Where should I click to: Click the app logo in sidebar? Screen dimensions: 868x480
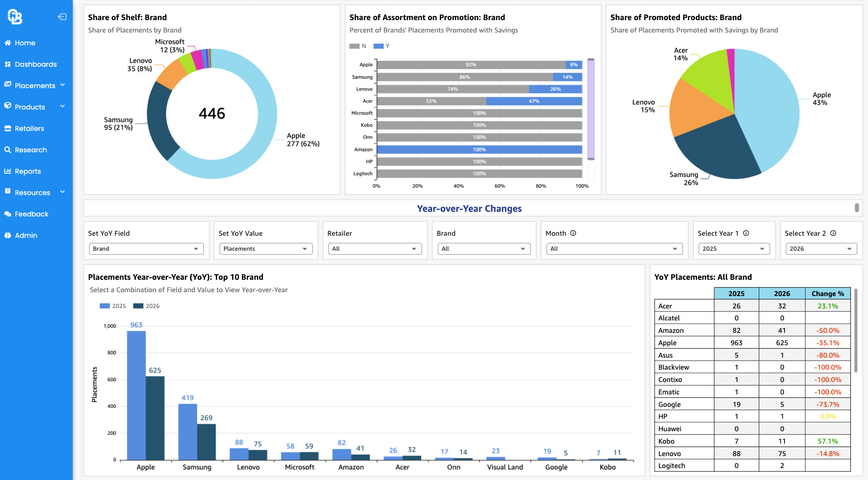click(x=15, y=17)
